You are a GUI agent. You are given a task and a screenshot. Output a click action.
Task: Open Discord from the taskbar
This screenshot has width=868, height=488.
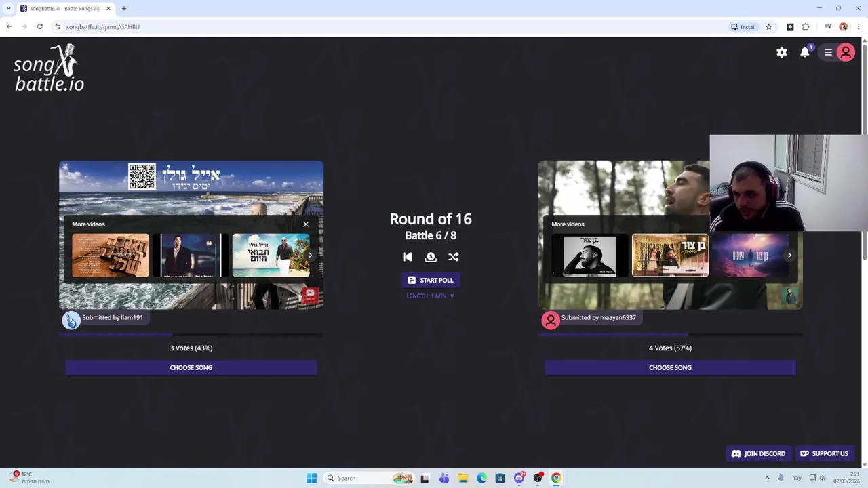pyautogui.click(x=519, y=478)
